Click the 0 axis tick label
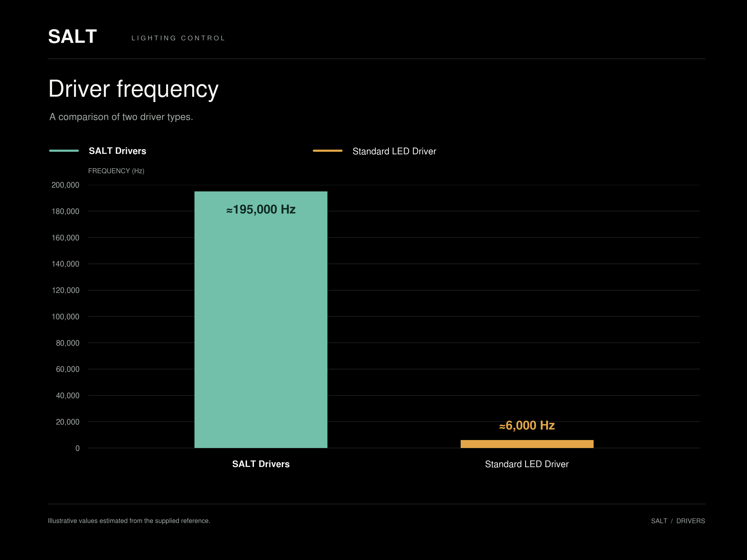The height and width of the screenshot is (560, 747). coord(77,448)
